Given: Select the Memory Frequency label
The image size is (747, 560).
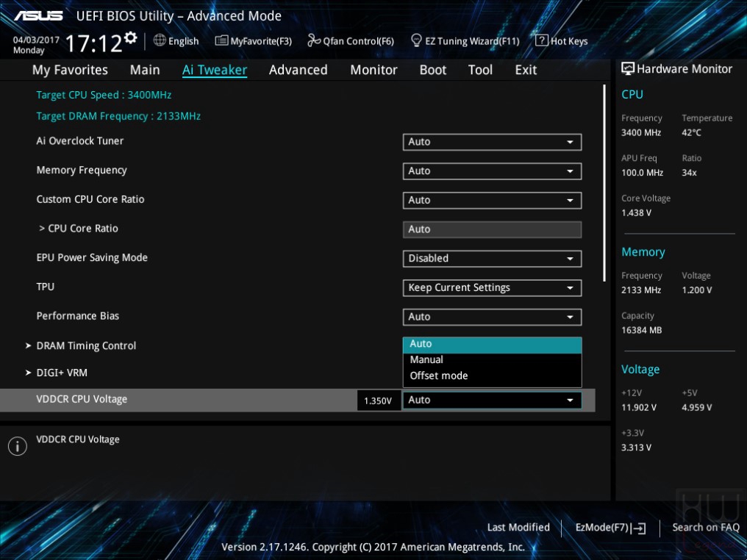Looking at the screenshot, I should point(82,170).
